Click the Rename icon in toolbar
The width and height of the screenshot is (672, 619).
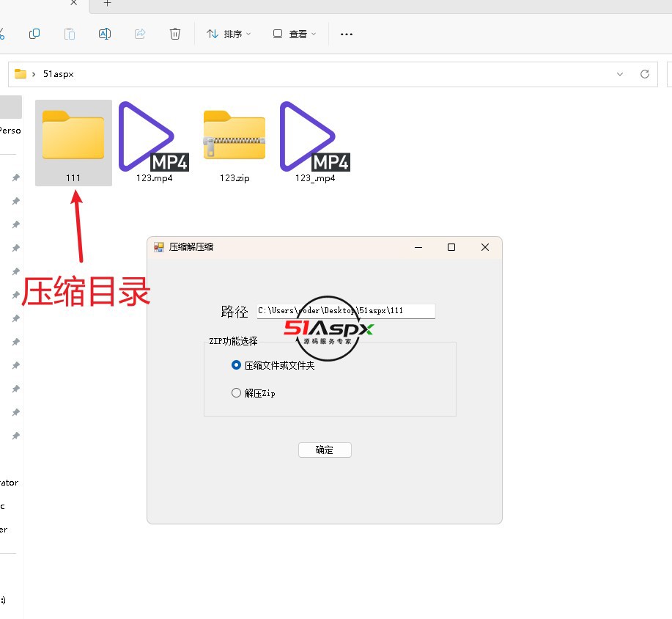pyautogui.click(x=105, y=34)
